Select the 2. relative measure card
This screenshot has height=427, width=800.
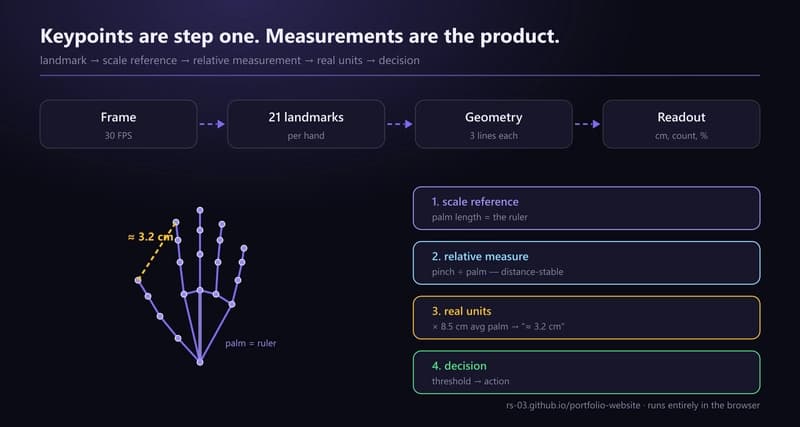pos(586,263)
